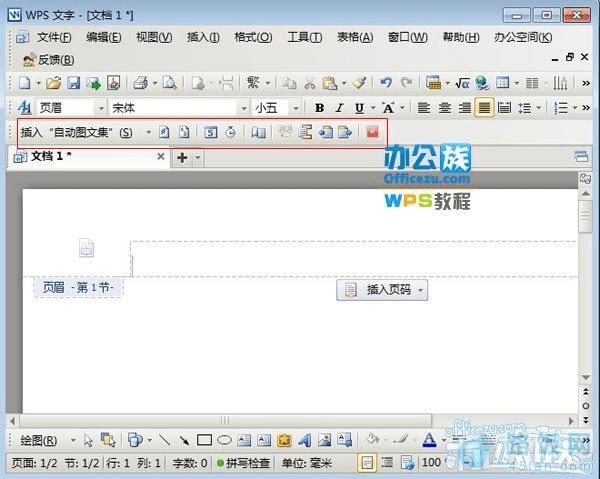Click the paste clipboard icon
600x479 pixels.
click(329, 83)
